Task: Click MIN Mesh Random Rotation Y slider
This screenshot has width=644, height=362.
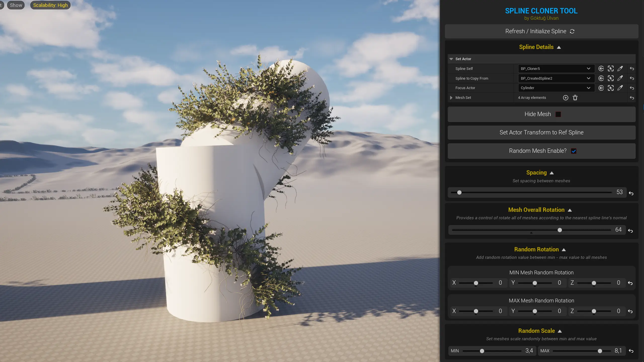Action: point(535,283)
